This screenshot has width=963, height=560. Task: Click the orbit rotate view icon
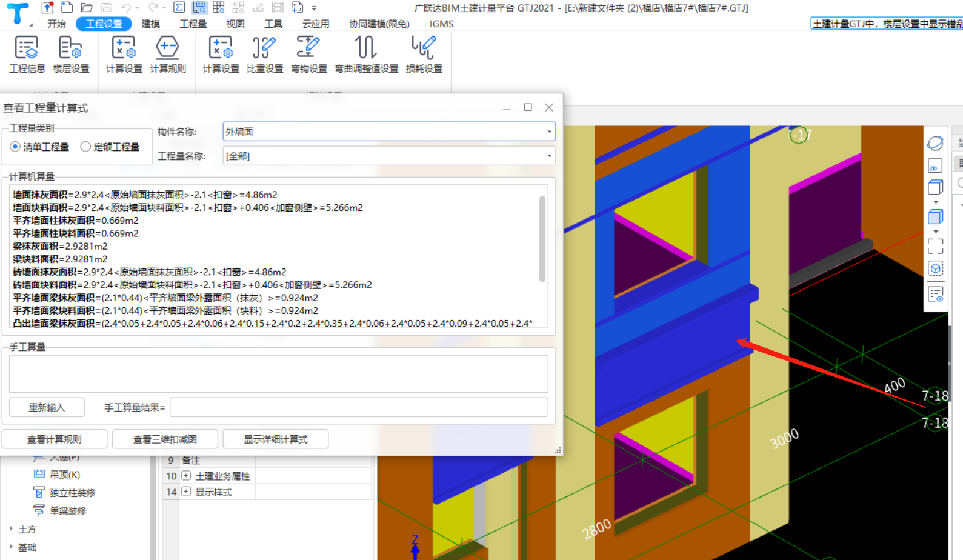[935, 143]
